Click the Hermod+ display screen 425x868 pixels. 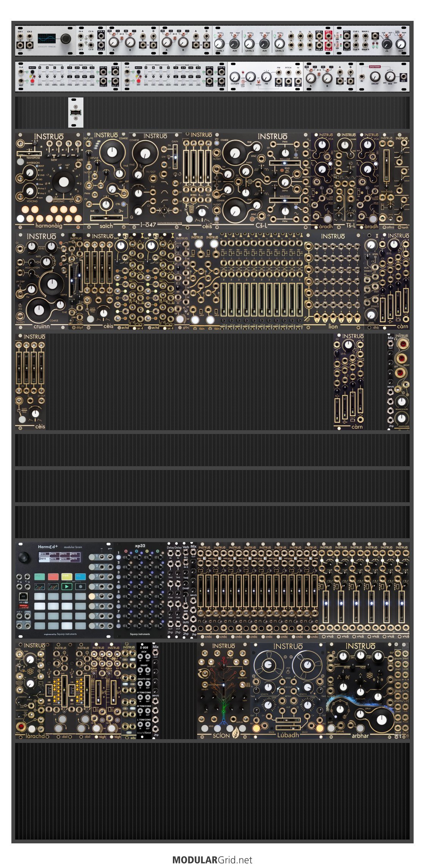(60, 557)
